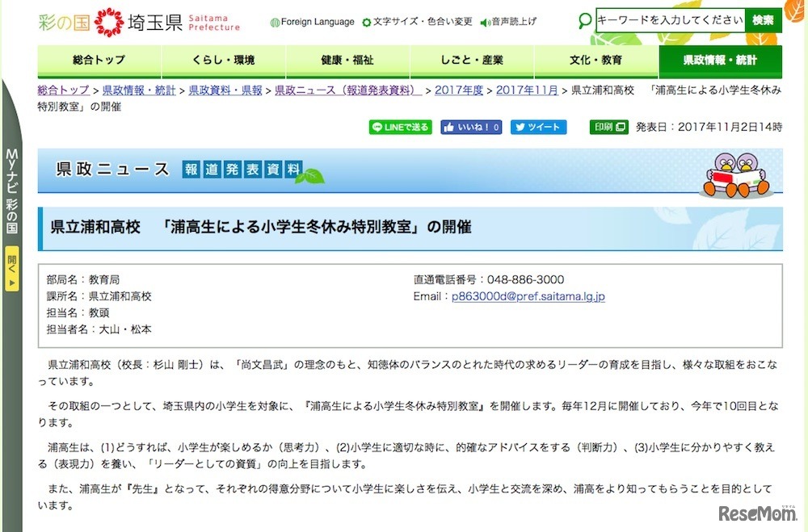
Task: Click the search magnifying glass icon
Action: click(x=584, y=20)
